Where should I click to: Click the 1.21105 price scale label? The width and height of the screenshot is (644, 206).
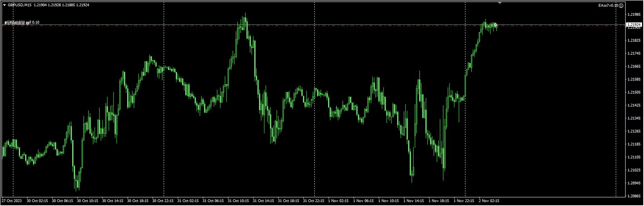[x=633, y=157]
